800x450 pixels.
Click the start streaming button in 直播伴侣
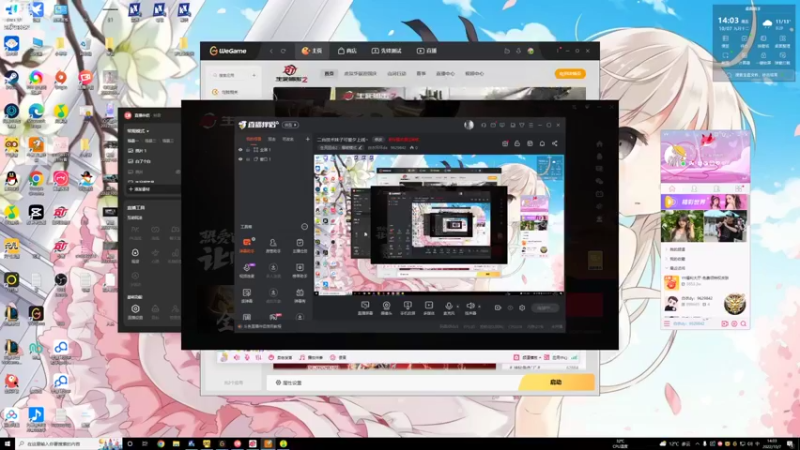click(x=544, y=308)
